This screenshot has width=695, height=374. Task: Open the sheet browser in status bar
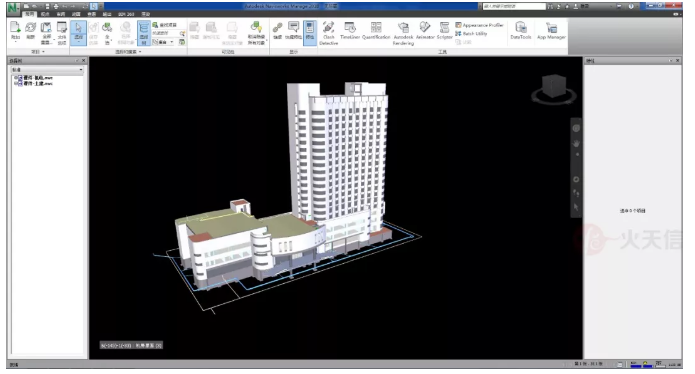tap(621, 364)
